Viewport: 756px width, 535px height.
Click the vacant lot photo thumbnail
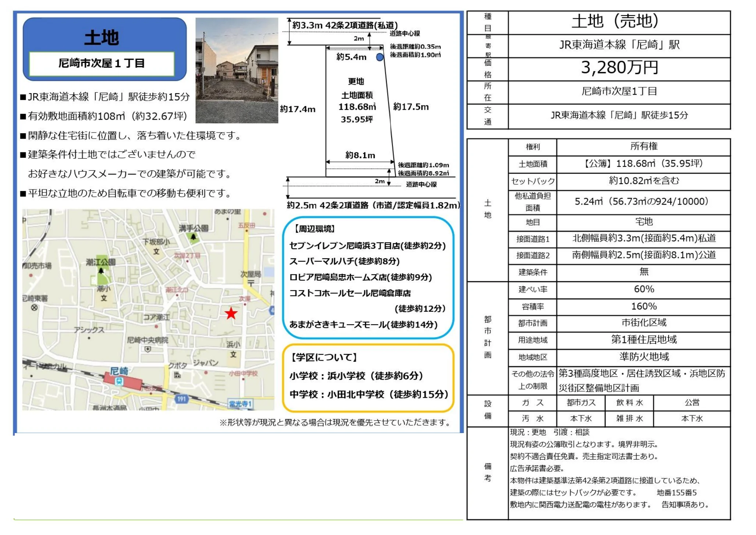pos(237,70)
